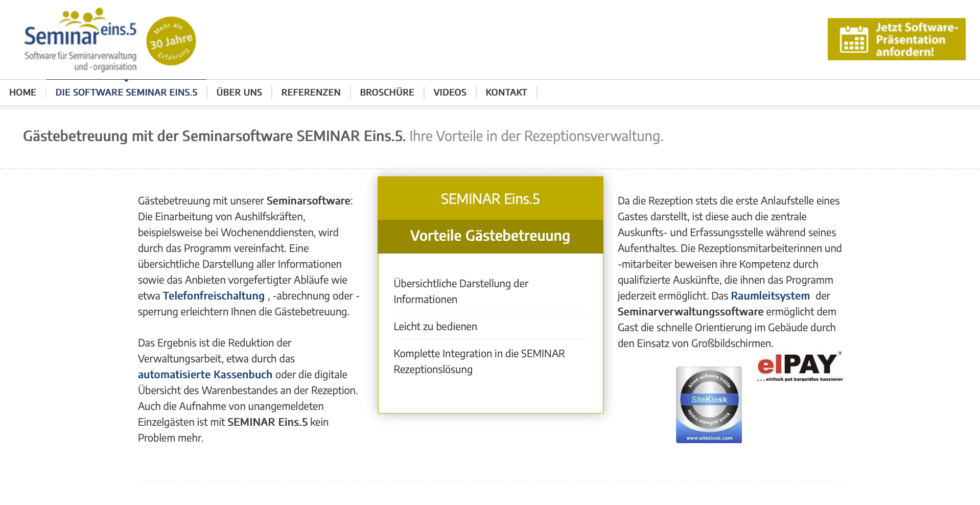
Task: Open the Raumleitsystem link
Action: pyautogui.click(x=770, y=296)
